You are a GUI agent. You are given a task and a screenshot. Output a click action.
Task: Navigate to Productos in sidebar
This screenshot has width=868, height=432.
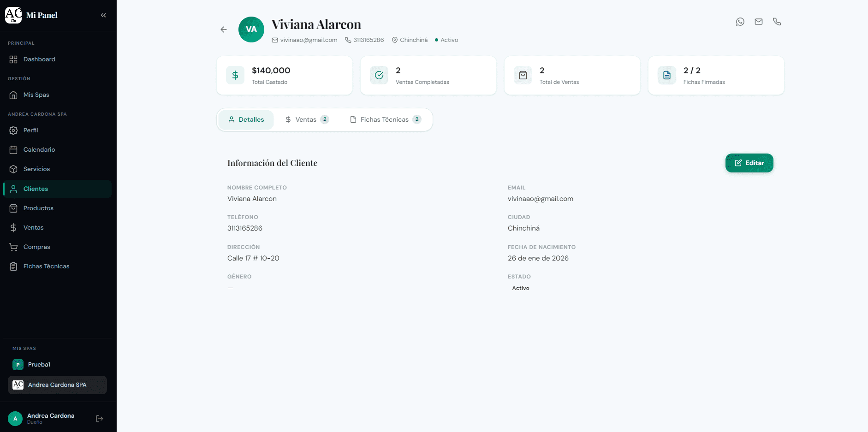(x=39, y=208)
